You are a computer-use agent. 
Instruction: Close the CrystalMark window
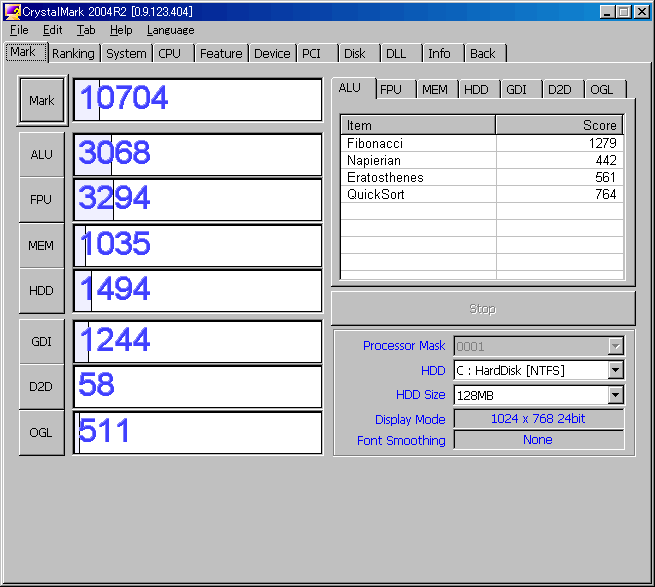(x=641, y=12)
